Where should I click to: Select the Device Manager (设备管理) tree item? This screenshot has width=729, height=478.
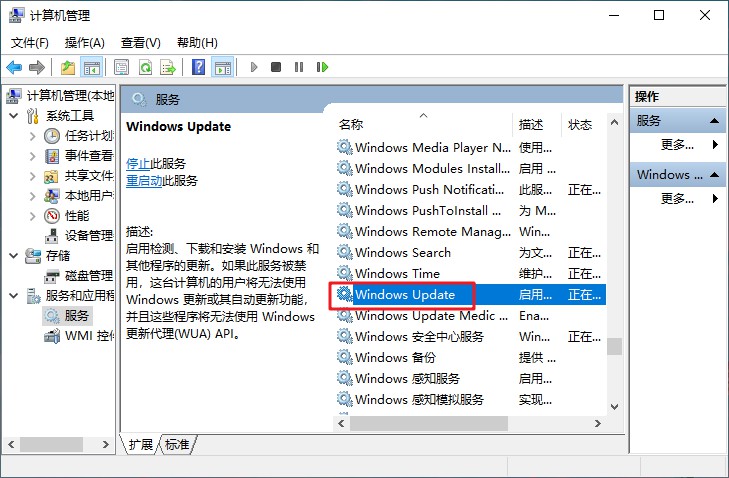[79, 236]
